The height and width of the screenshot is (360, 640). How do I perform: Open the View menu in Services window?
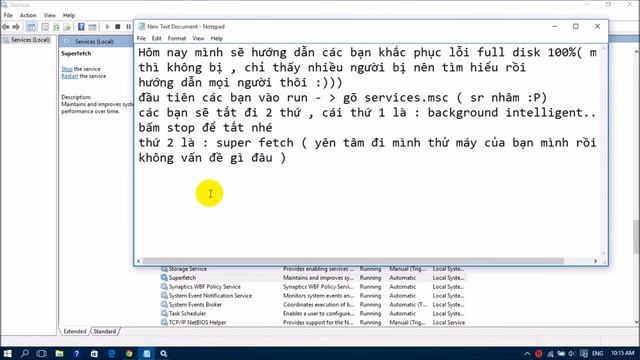click(49, 16)
